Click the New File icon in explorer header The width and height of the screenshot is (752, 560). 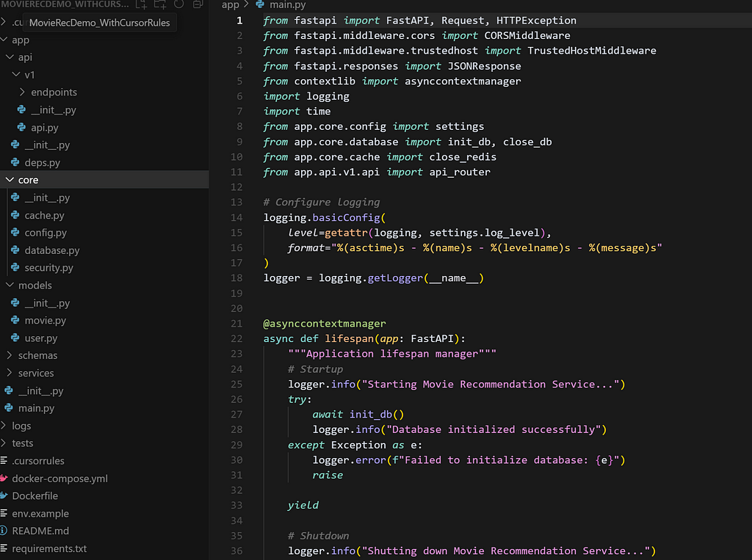click(141, 4)
